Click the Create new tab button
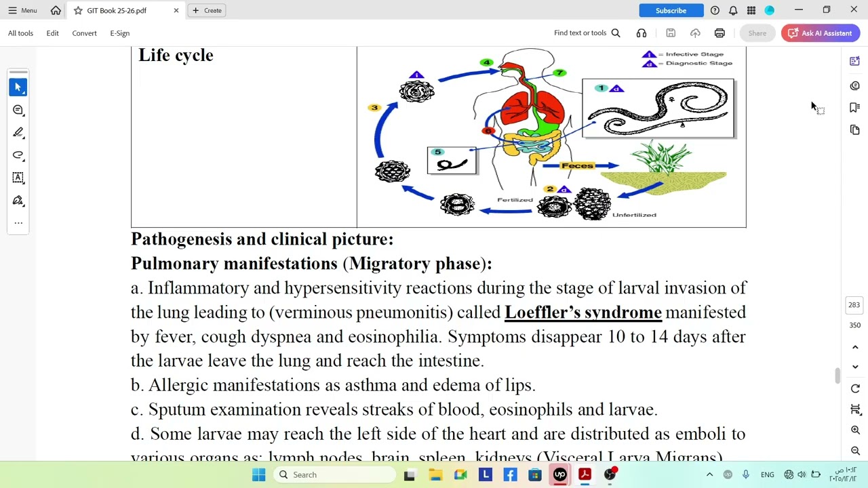 (207, 10)
